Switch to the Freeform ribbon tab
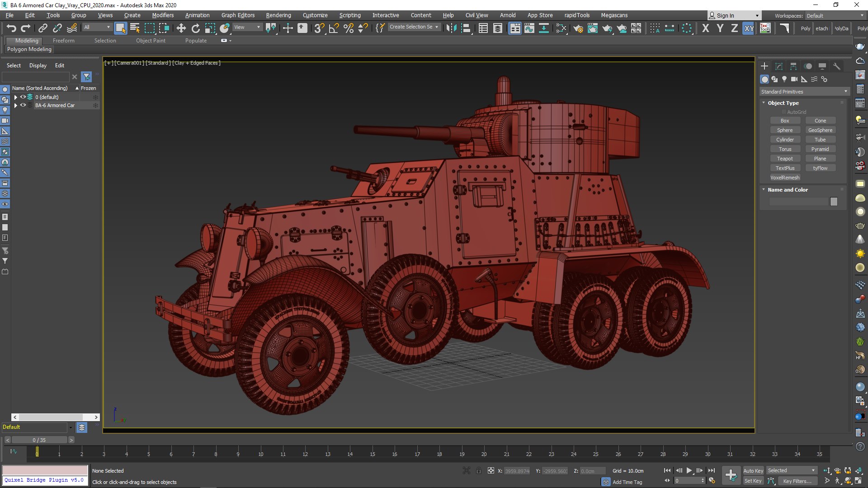Screen dimensions: 868x488 pyautogui.click(x=63, y=41)
